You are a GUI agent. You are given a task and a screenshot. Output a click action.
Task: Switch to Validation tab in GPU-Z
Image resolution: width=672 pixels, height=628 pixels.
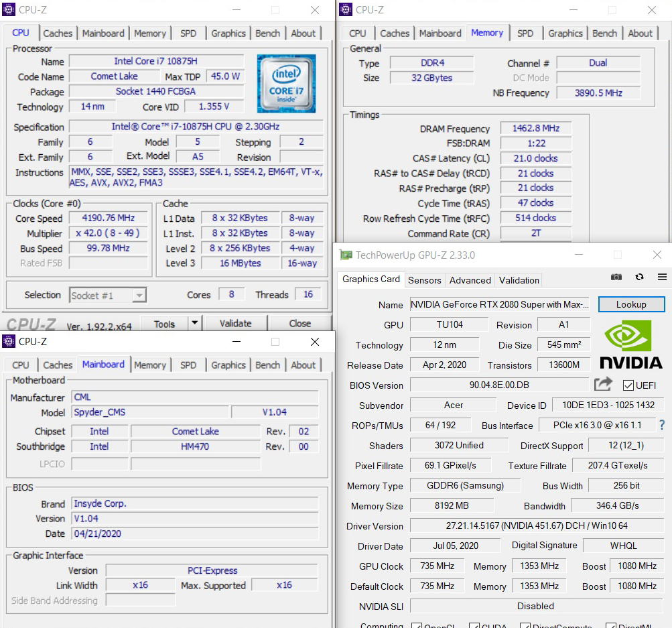tap(519, 280)
